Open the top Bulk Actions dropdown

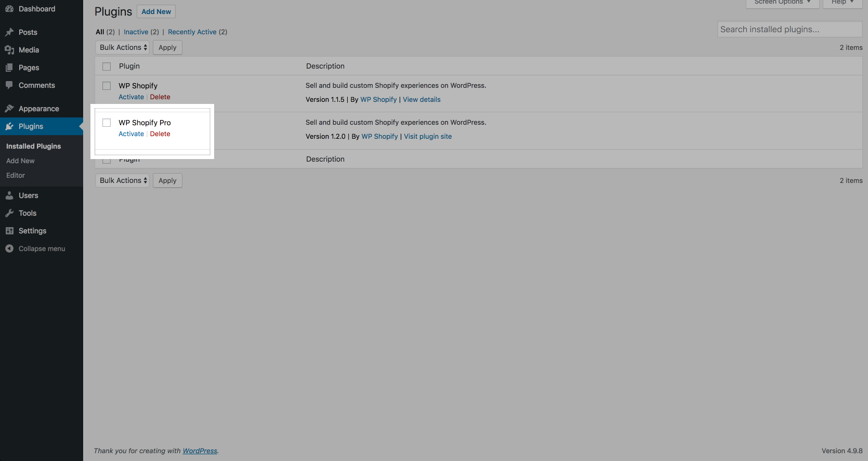coord(123,47)
